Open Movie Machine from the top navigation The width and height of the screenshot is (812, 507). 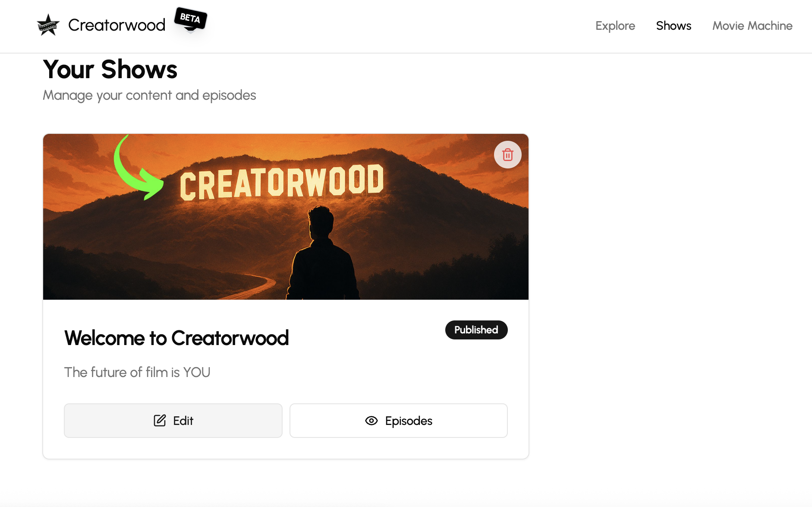coord(752,26)
